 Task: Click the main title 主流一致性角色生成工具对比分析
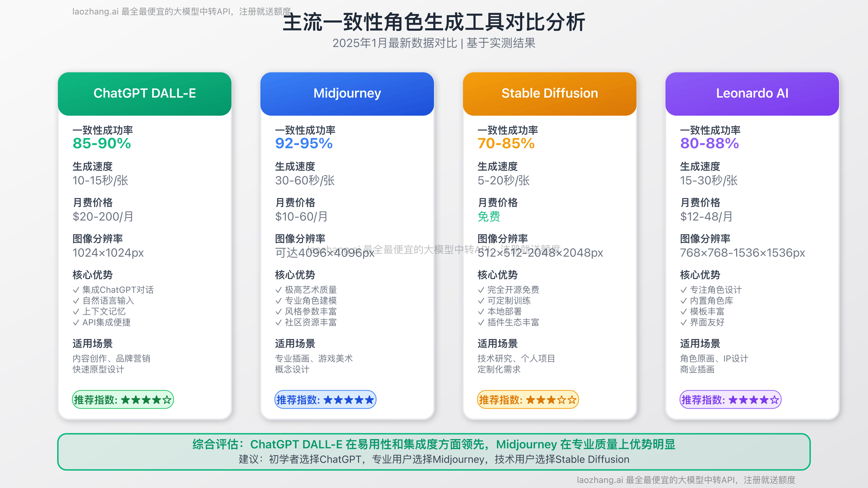[434, 22]
